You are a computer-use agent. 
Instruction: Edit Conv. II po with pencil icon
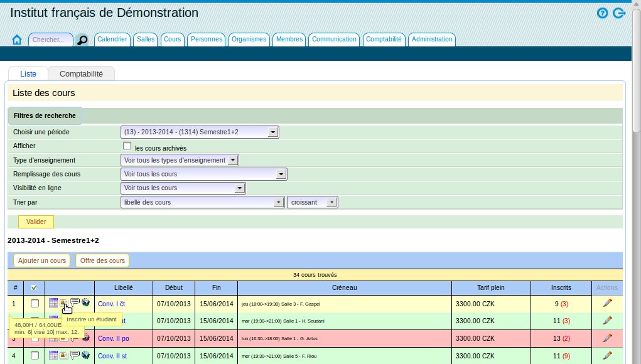point(607,338)
